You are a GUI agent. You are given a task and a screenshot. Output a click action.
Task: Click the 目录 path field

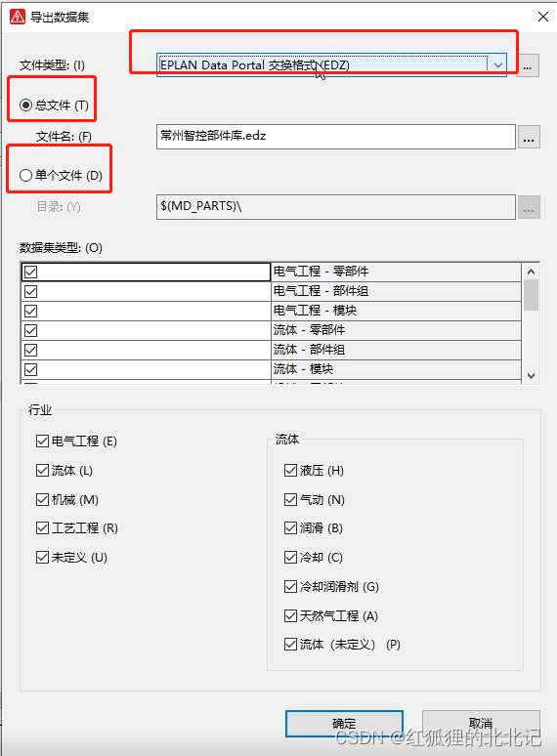click(x=335, y=207)
